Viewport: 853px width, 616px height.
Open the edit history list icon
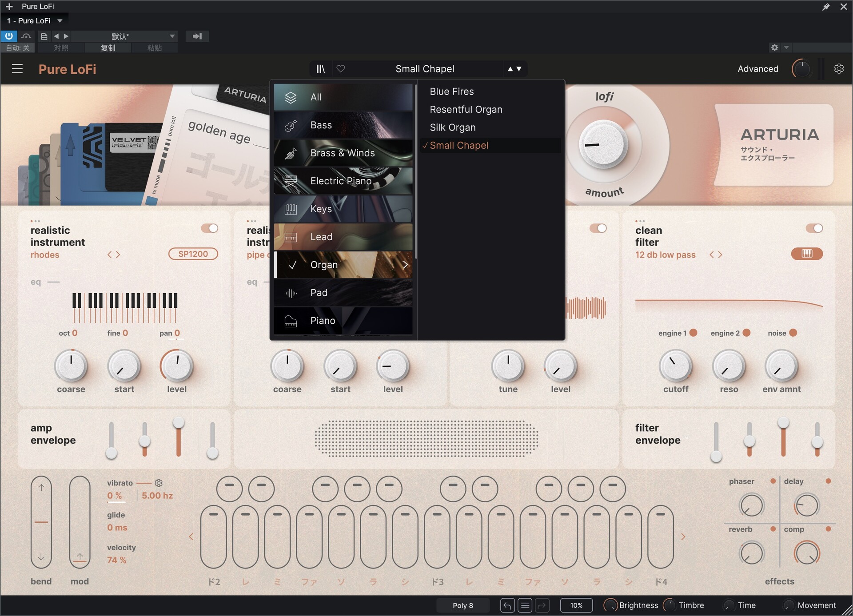click(x=525, y=605)
